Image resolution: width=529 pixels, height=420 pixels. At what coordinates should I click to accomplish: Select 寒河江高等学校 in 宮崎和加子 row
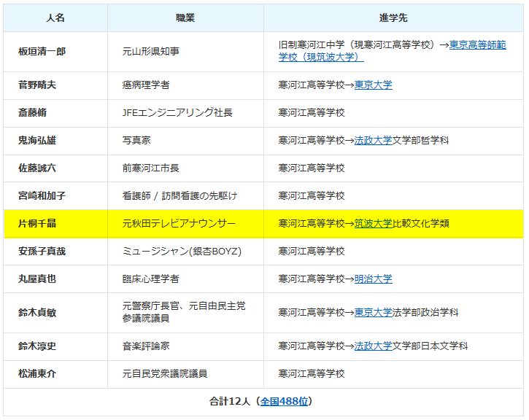tap(312, 195)
